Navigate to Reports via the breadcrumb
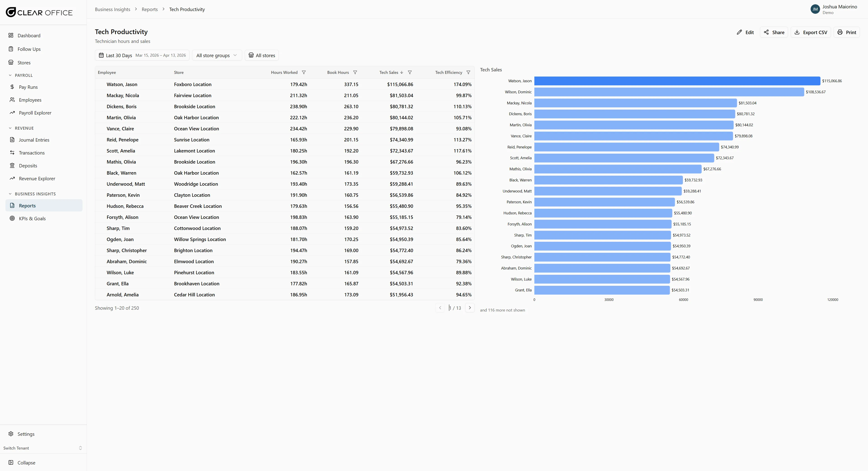The height and width of the screenshot is (471, 868). [x=149, y=9]
